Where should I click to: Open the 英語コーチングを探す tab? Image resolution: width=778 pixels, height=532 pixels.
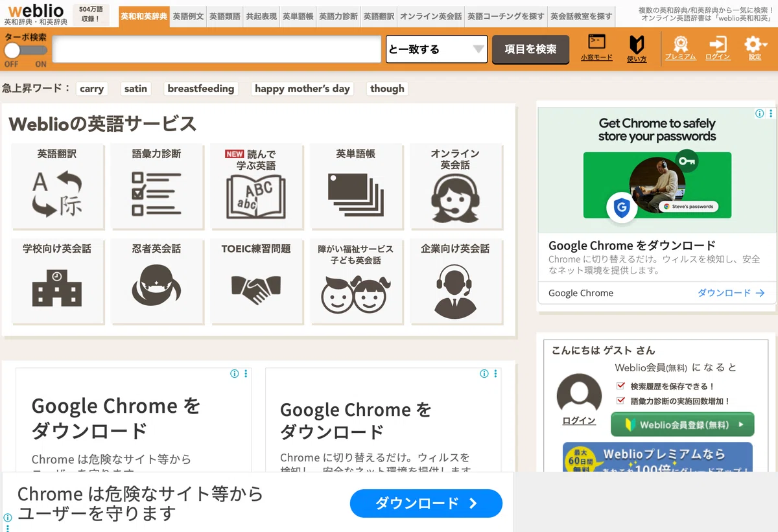[506, 16]
